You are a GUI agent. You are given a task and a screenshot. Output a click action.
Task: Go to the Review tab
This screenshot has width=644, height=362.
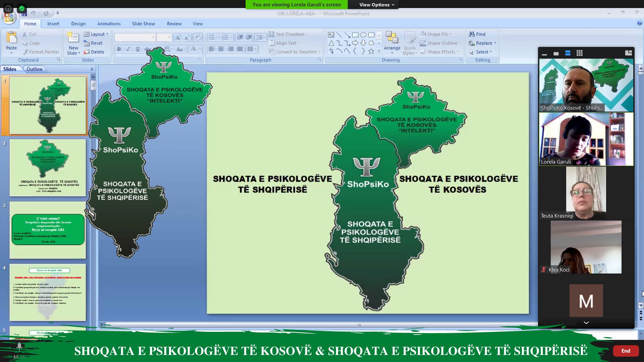[174, 23]
